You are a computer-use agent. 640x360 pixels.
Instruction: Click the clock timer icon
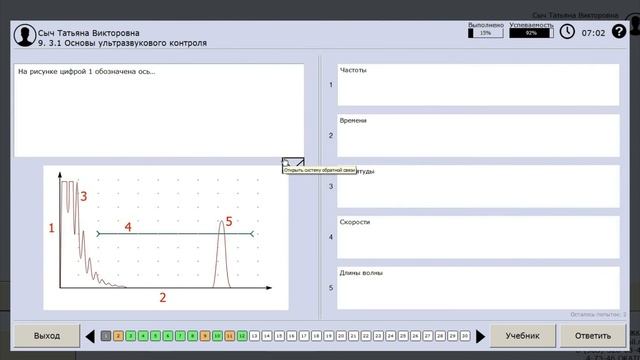pos(567,32)
